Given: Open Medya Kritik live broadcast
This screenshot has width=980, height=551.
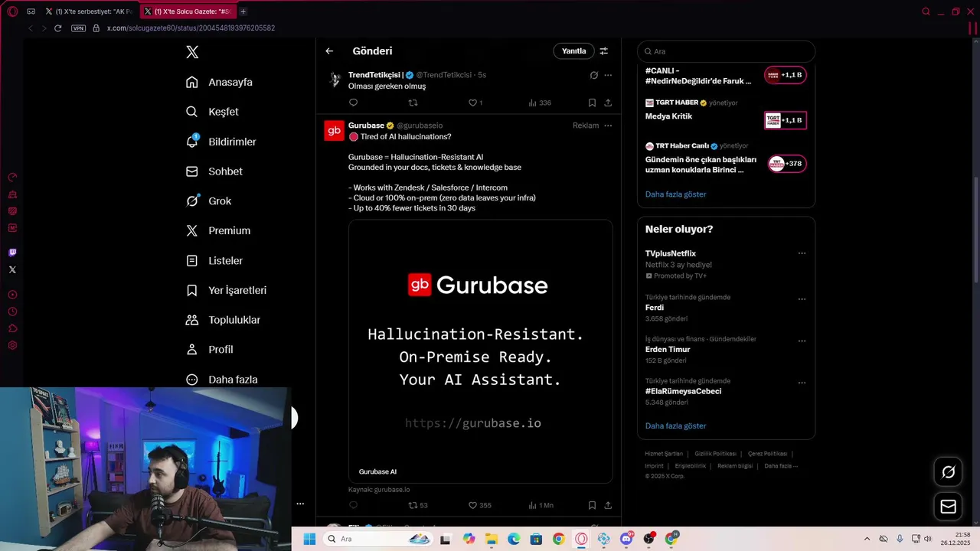Looking at the screenshot, I should 726,113.
